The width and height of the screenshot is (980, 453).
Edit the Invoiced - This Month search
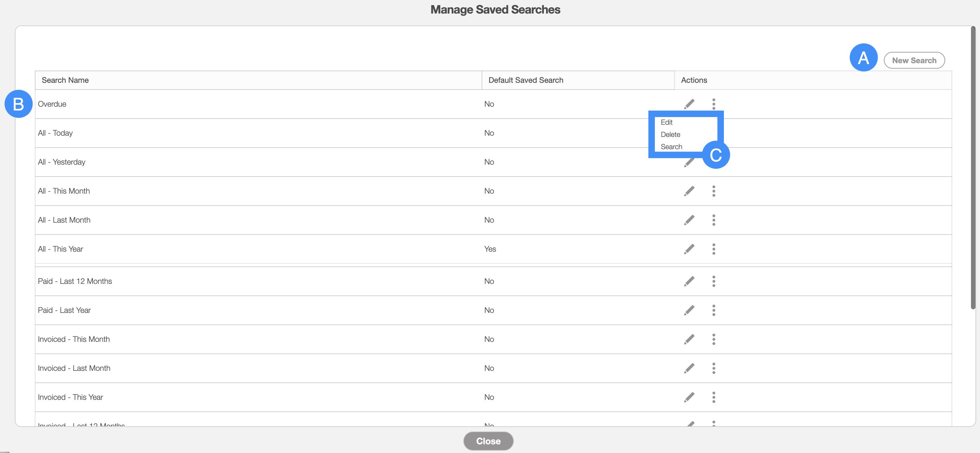689,339
